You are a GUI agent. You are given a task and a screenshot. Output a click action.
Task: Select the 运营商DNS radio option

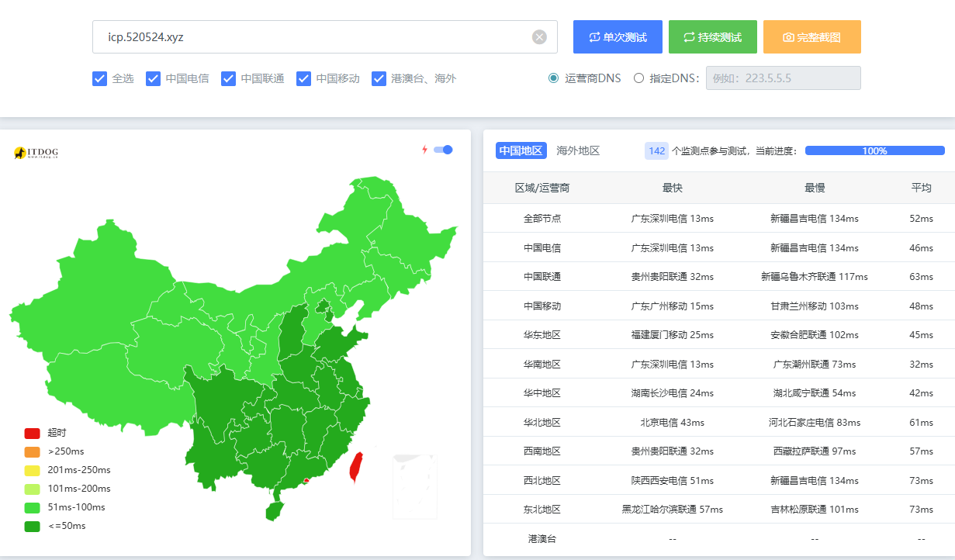pos(553,78)
